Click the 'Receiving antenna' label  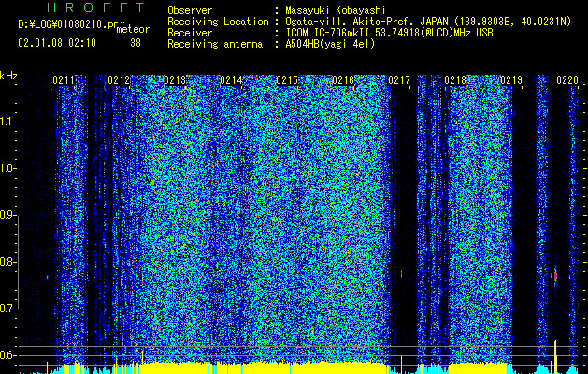pyautogui.click(x=215, y=44)
